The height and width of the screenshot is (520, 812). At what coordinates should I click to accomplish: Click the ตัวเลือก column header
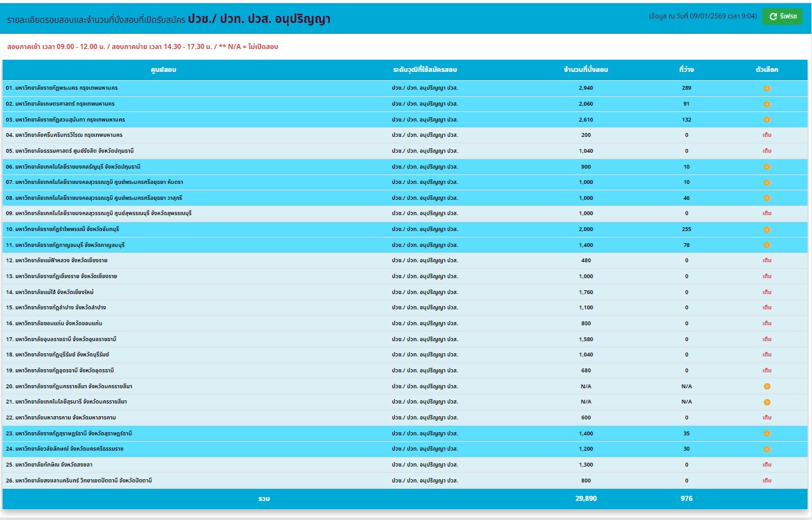point(767,69)
